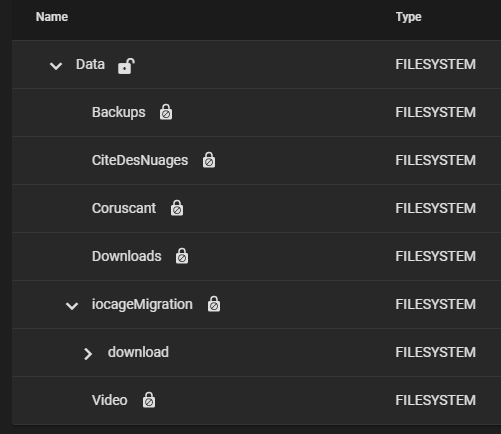Sort by the Name column header
This screenshot has height=434, width=501.
pyautogui.click(x=52, y=17)
